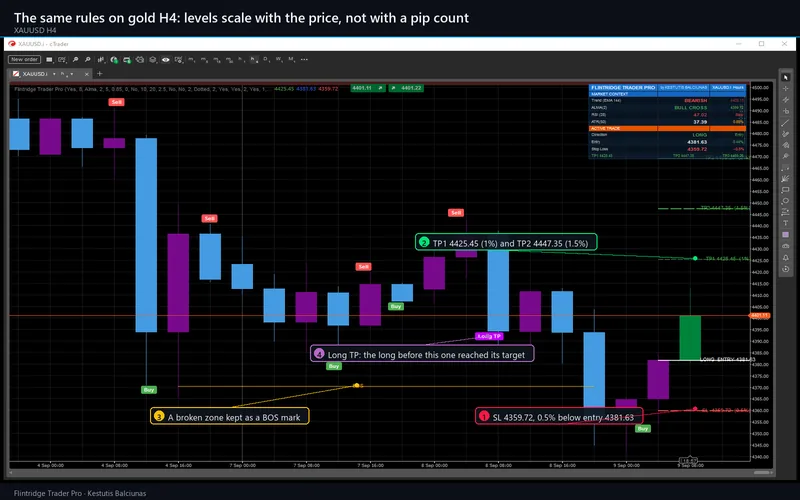Click the Entry 4381.63 value in panel
The width and height of the screenshot is (800, 500).
click(x=697, y=142)
